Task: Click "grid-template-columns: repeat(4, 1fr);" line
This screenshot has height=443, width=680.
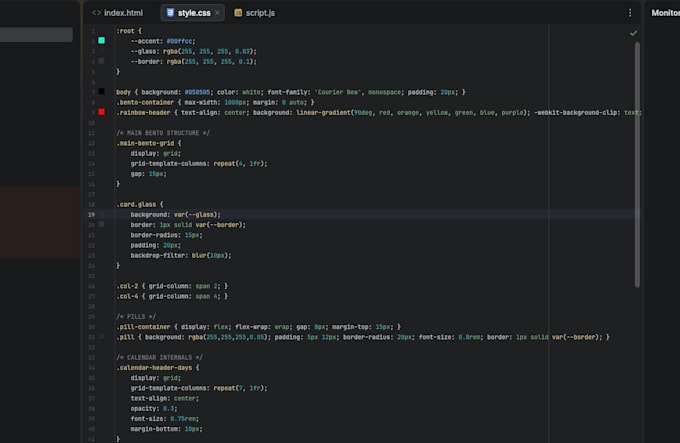Action: [199, 164]
